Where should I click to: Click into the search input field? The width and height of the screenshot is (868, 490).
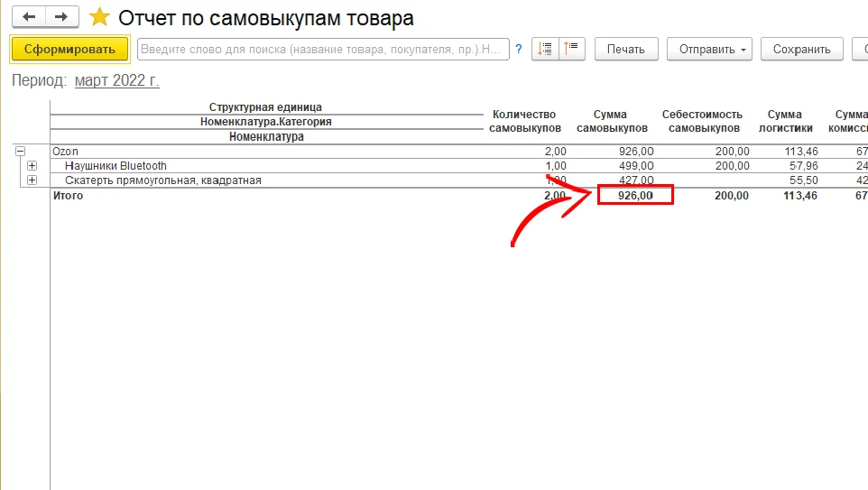[x=322, y=50]
